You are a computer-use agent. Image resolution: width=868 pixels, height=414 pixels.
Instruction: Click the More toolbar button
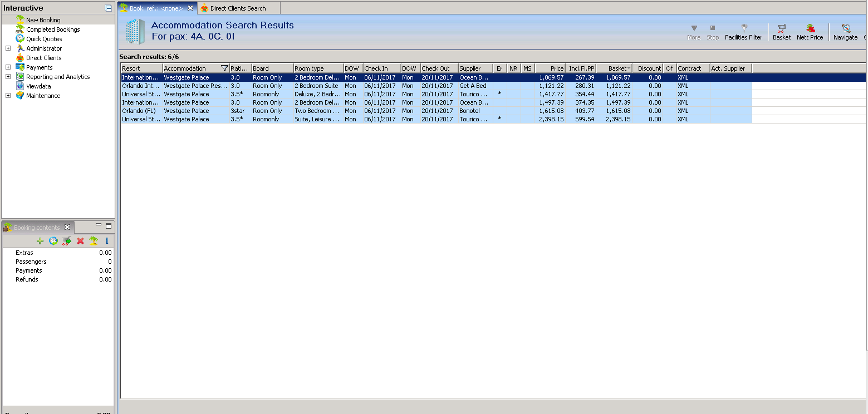694,32
